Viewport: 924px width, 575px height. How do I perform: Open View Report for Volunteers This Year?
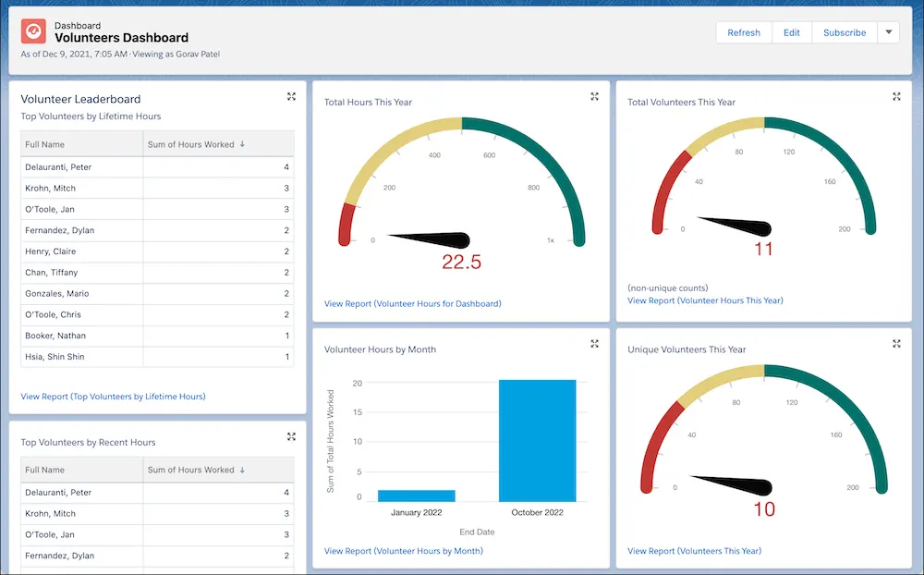pos(693,550)
